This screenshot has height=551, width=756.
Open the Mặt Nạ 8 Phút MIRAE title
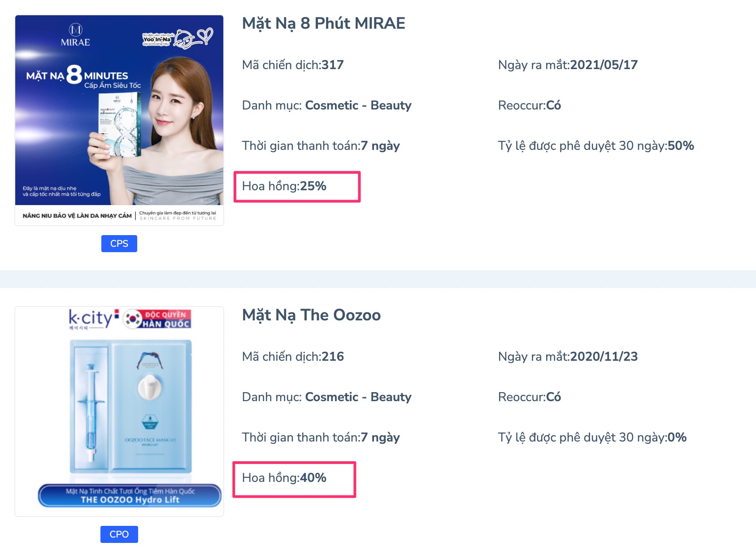[x=323, y=23]
